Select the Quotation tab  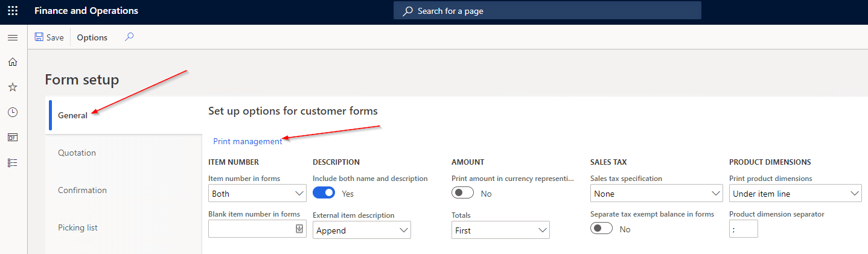click(124, 153)
